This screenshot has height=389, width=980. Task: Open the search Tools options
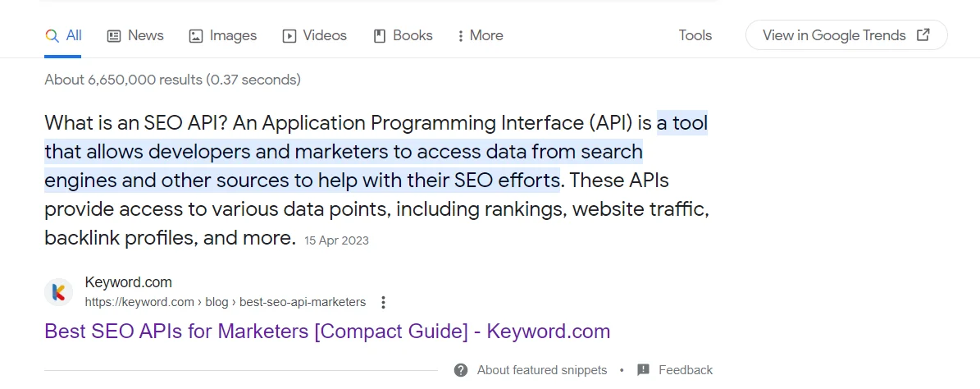(695, 35)
